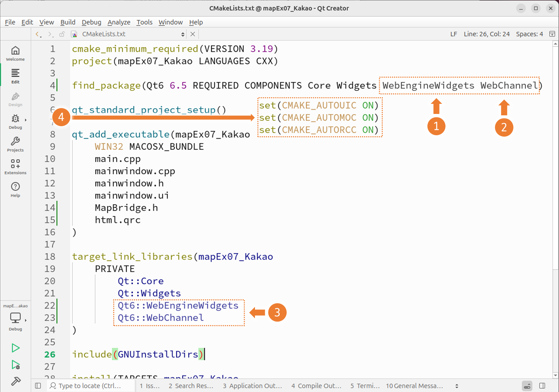Click on the main.cpp source entry
559x392 pixels.
118,159
